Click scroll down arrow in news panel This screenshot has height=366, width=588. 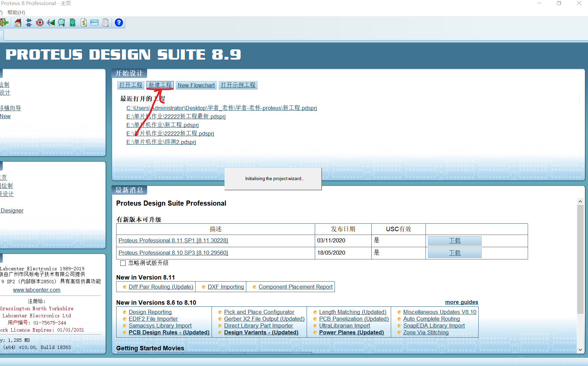pos(580,350)
